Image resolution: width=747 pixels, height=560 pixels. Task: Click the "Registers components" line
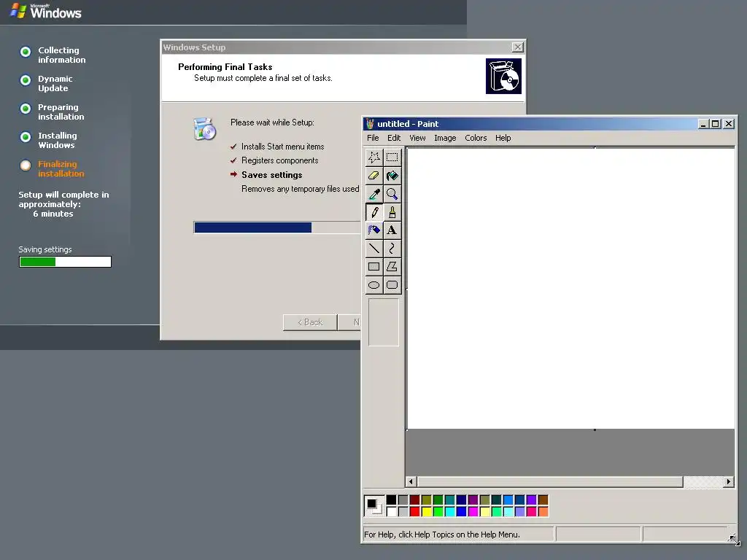tap(279, 160)
